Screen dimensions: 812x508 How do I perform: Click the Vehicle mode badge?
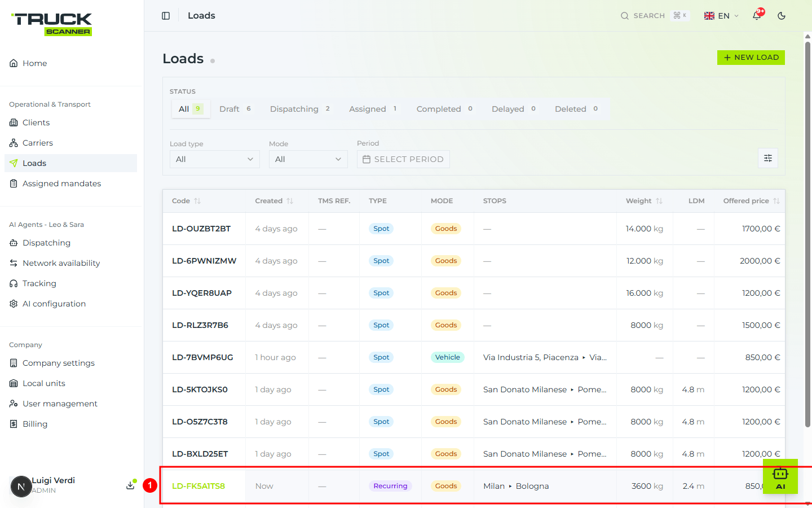[x=448, y=357]
